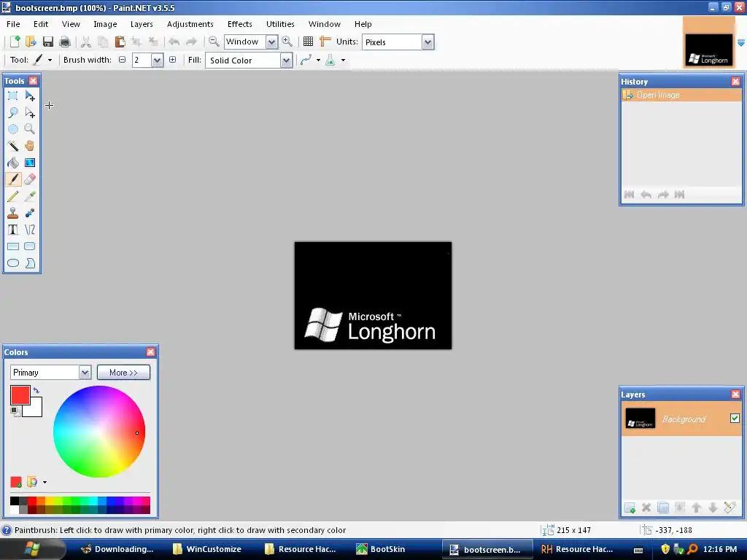Toggle Background layer visibility checkbox
Screen dimensions: 747x560
[735, 418]
